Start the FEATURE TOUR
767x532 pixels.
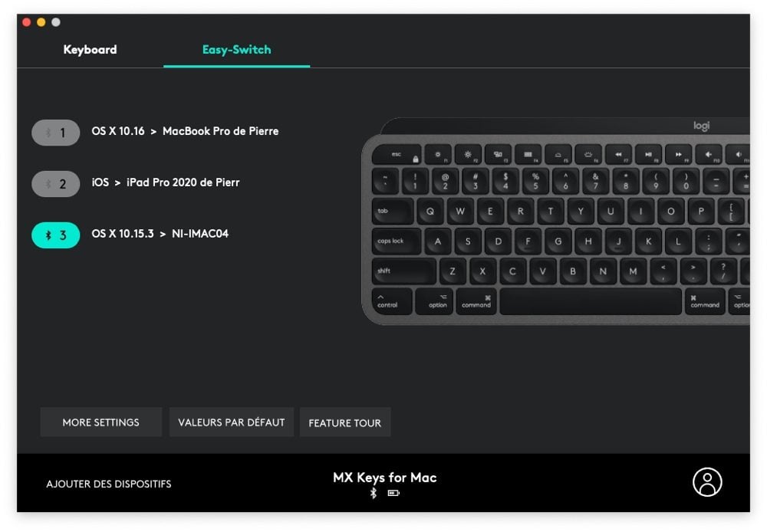pyautogui.click(x=345, y=422)
